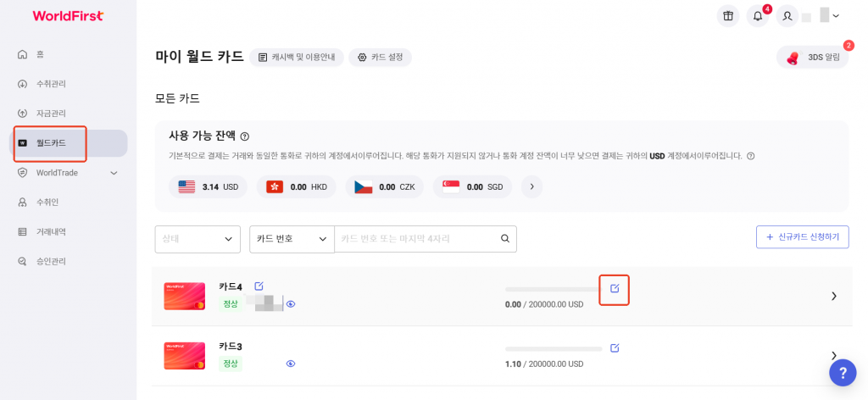The width and height of the screenshot is (868, 400).
Task: Click the 마이 월드 카드 title
Action: 199,57
